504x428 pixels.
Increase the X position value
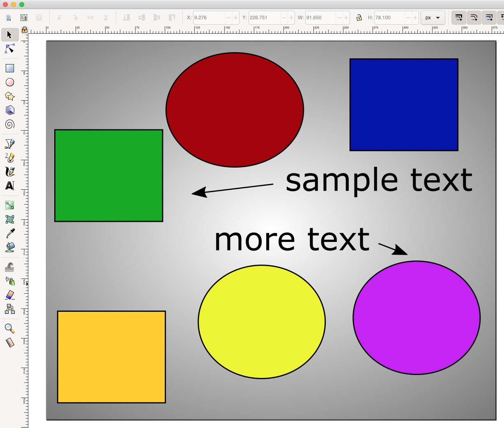coord(236,18)
